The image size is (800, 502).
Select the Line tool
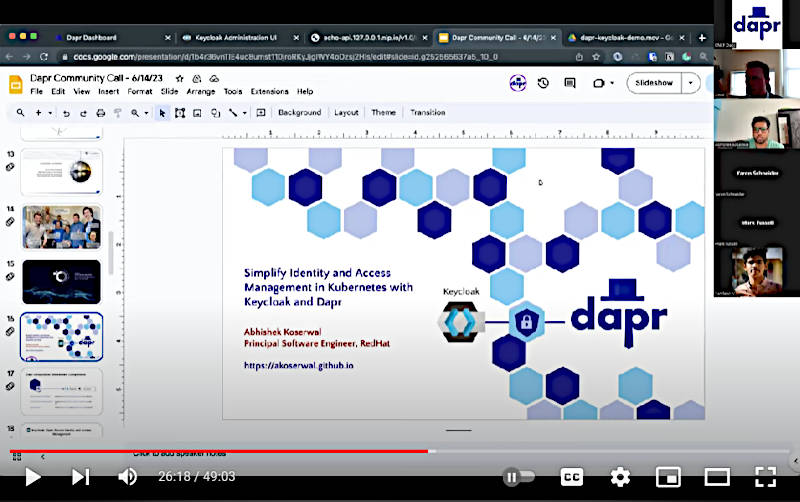tap(233, 113)
